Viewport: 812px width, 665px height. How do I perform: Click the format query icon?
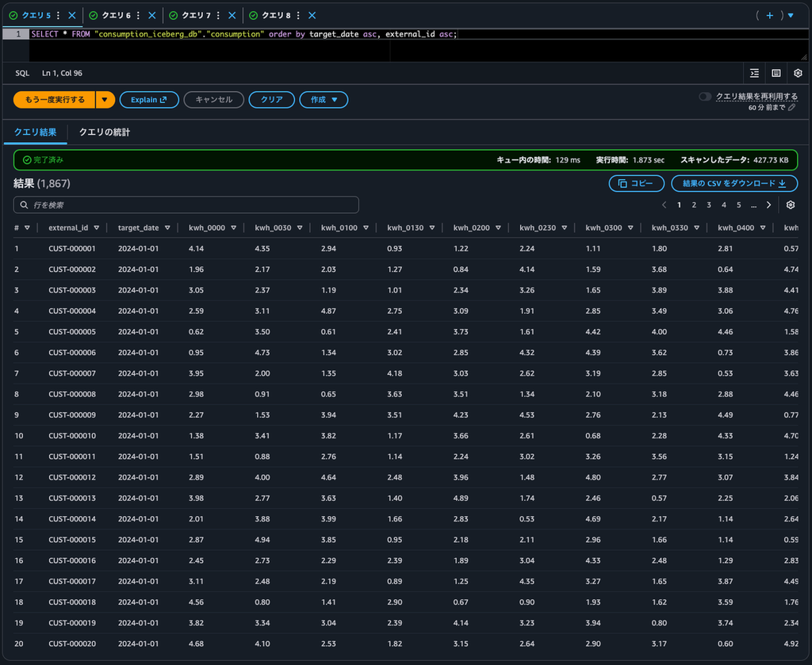pos(755,73)
